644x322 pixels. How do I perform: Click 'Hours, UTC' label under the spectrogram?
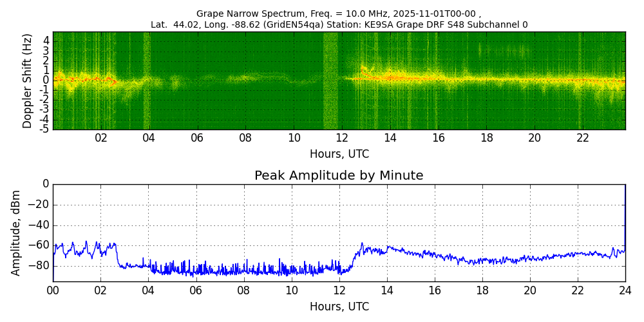tap(339, 155)
